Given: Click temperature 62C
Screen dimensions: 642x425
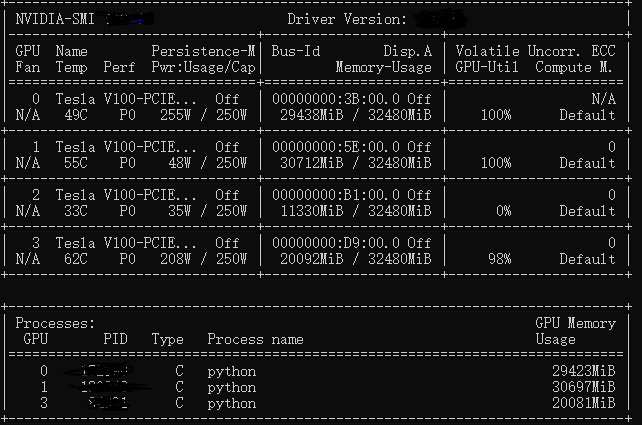Looking at the screenshot, I should pyautogui.click(x=76, y=259).
